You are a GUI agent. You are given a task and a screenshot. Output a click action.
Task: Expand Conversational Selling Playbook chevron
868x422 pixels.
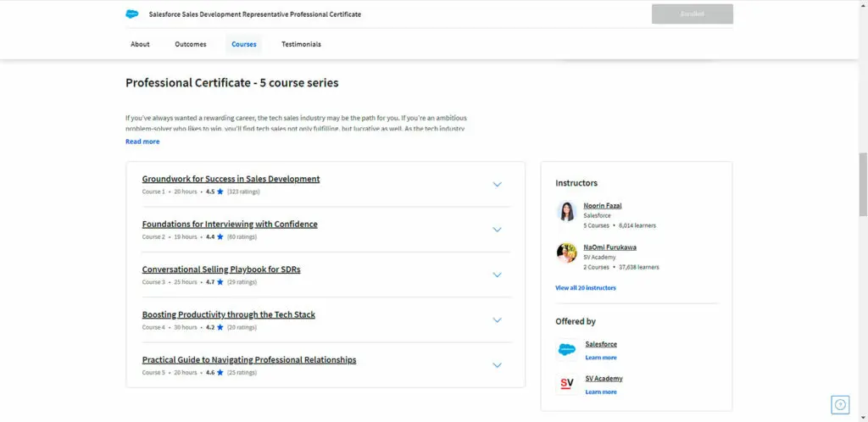coord(497,275)
